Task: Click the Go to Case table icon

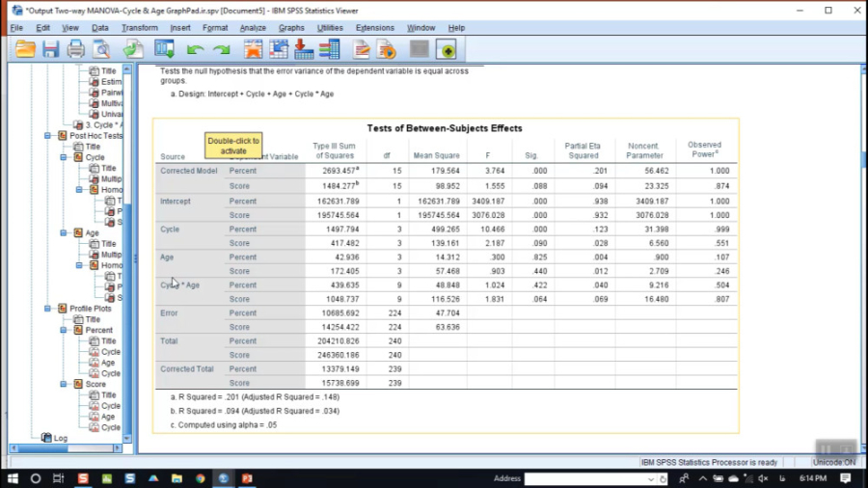Action: click(x=279, y=49)
